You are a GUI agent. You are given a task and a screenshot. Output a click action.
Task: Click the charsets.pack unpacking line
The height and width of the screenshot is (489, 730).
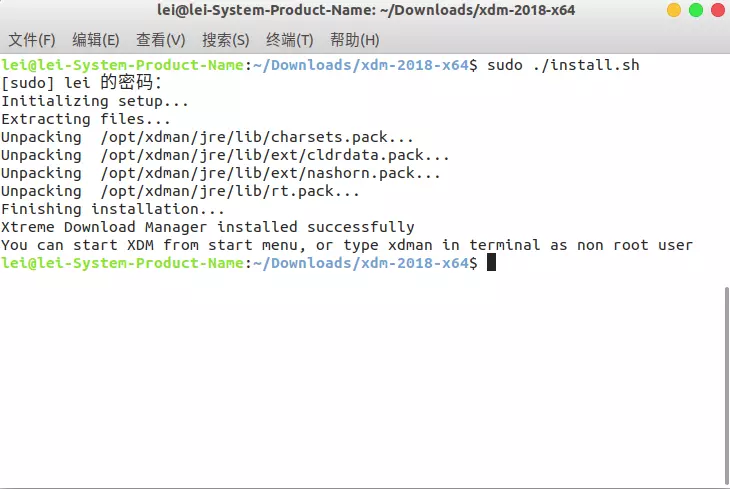click(207, 137)
